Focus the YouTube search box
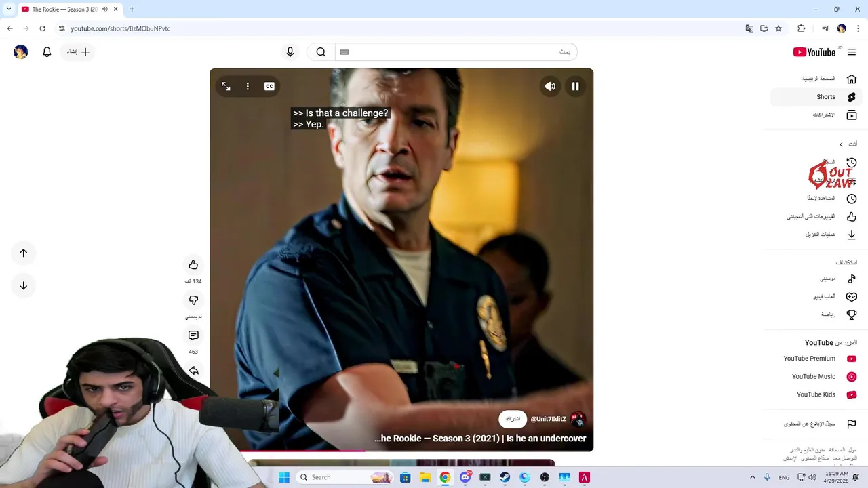Viewport: 868px width, 488px height. pyautogui.click(x=456, y=52)
